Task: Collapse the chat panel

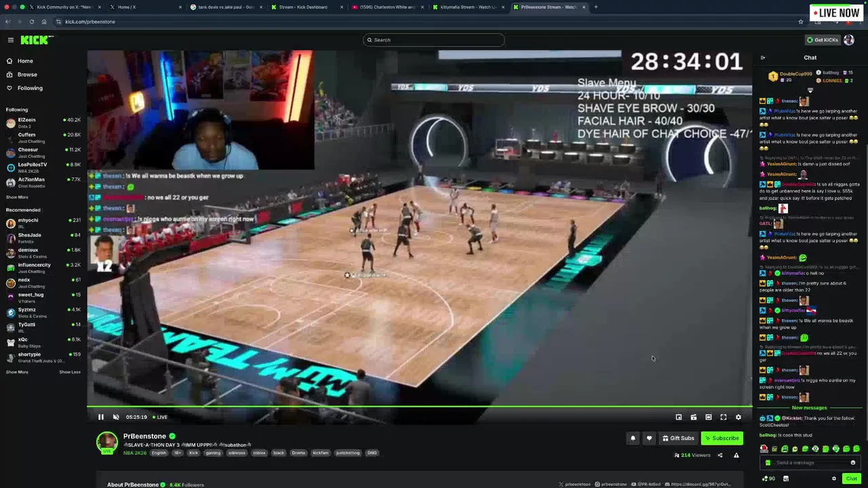Action: click(x=763, y=58)
